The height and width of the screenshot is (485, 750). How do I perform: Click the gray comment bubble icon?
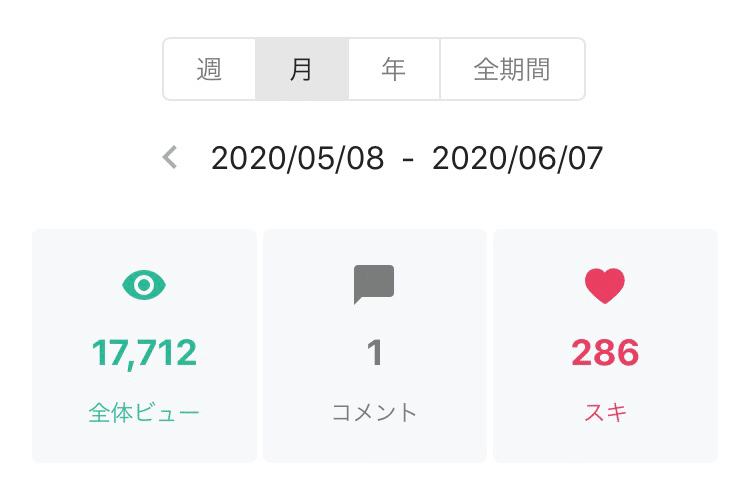click(374, 285)
